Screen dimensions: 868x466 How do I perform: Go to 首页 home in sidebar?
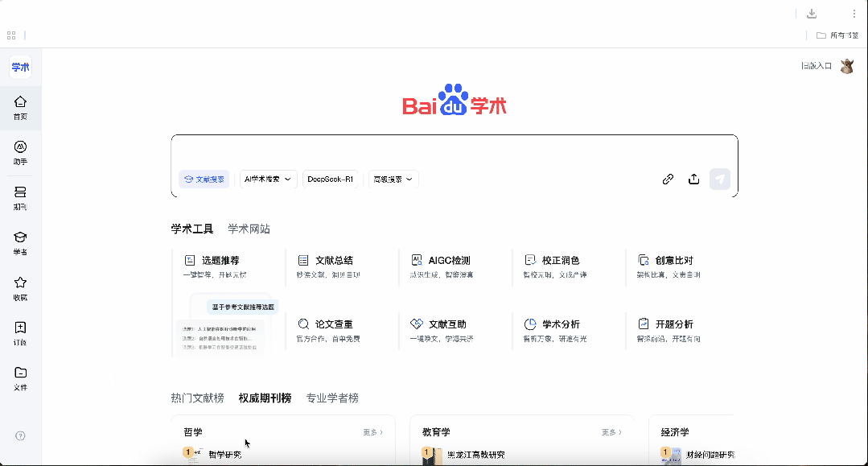click(20, 108)
